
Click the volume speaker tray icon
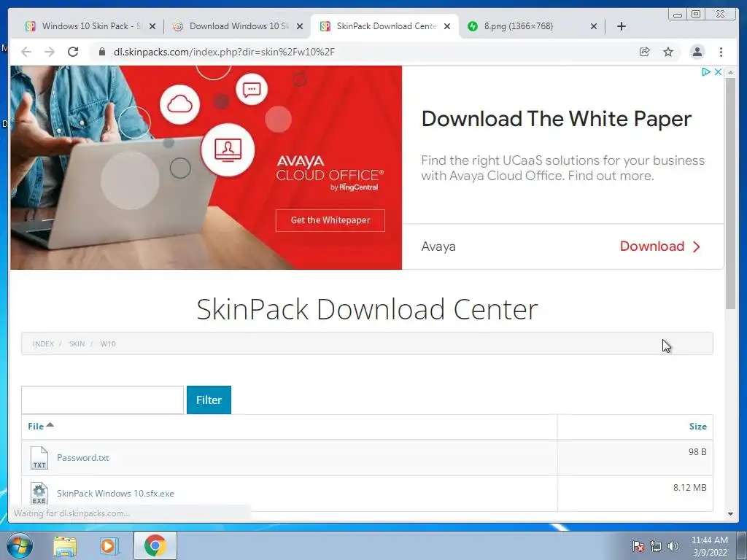coord(673,546)
